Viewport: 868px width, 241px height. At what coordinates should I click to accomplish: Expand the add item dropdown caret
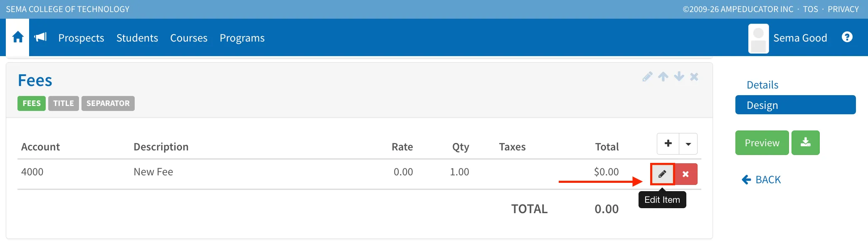tap(688, 144)
